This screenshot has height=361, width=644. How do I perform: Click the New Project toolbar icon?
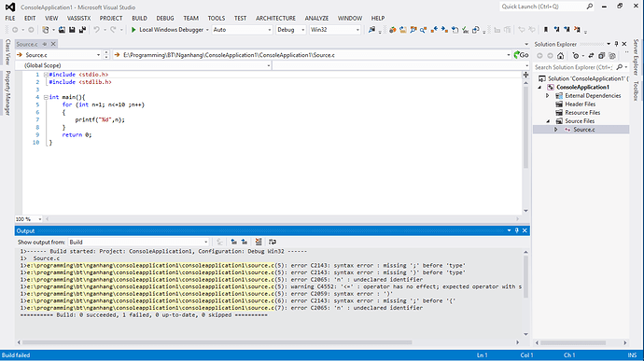coord(45,30)
